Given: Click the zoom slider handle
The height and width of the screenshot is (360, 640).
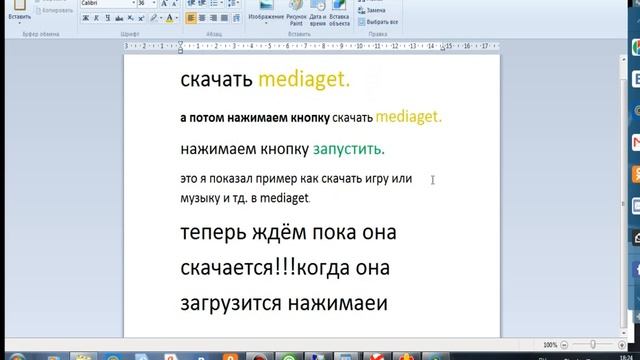Looking at the screenshot, I should point(593,345).
